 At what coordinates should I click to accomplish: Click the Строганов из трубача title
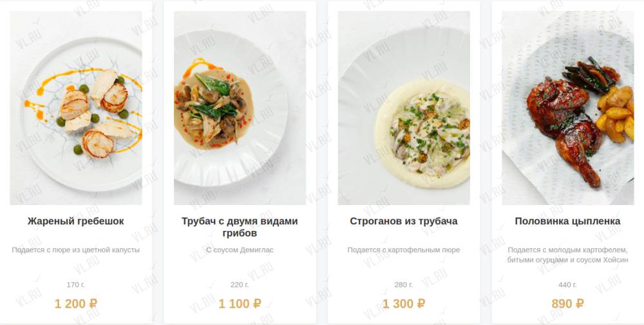click(404, 221)
